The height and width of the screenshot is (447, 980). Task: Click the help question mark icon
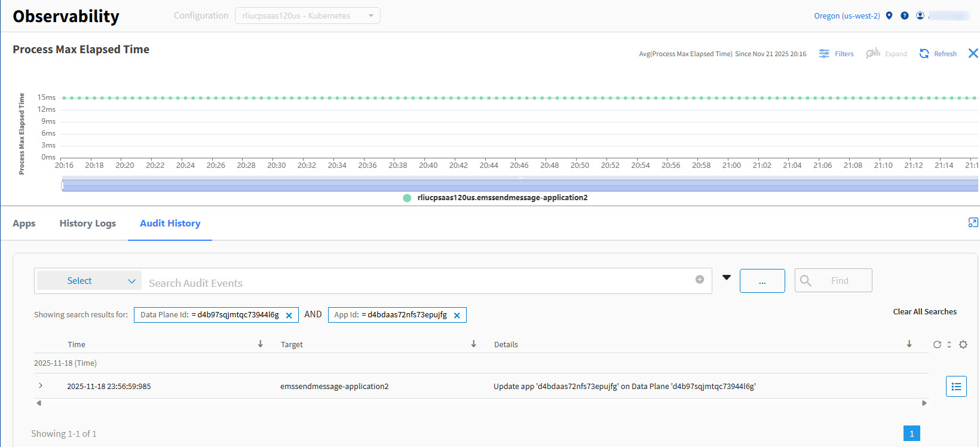905,16
